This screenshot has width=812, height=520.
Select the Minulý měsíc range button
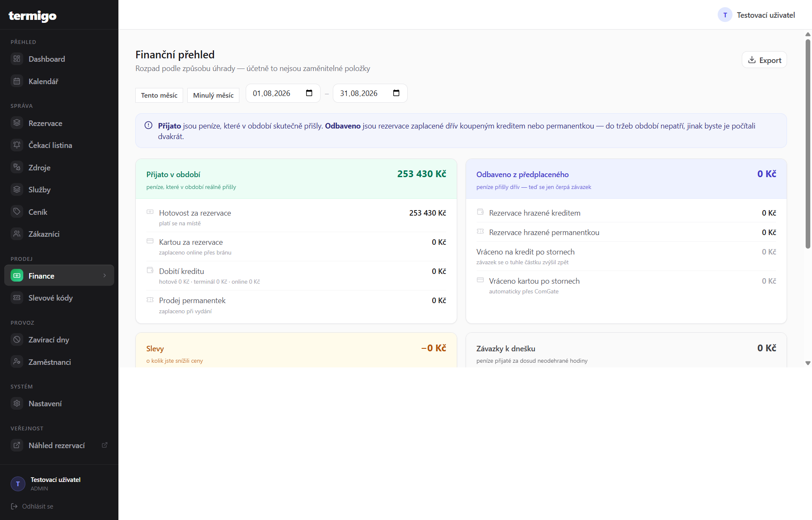pyautogui.click(x=213, y=95)
